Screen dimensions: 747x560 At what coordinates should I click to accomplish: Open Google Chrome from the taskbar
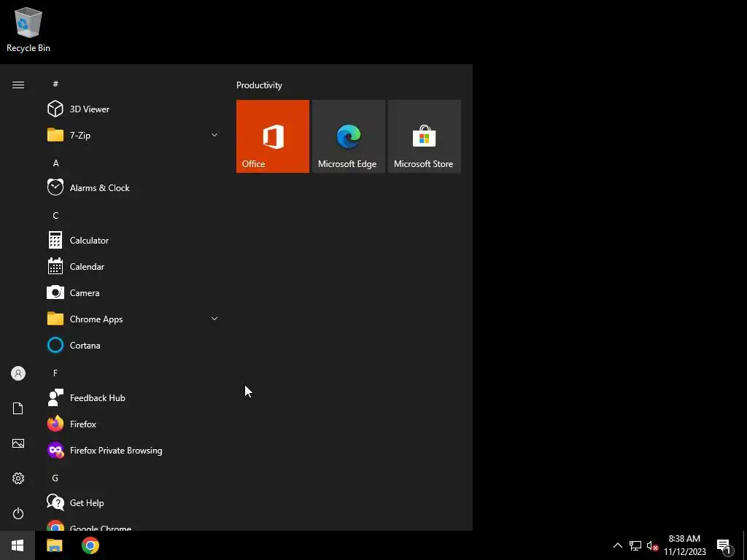(90, 545)
